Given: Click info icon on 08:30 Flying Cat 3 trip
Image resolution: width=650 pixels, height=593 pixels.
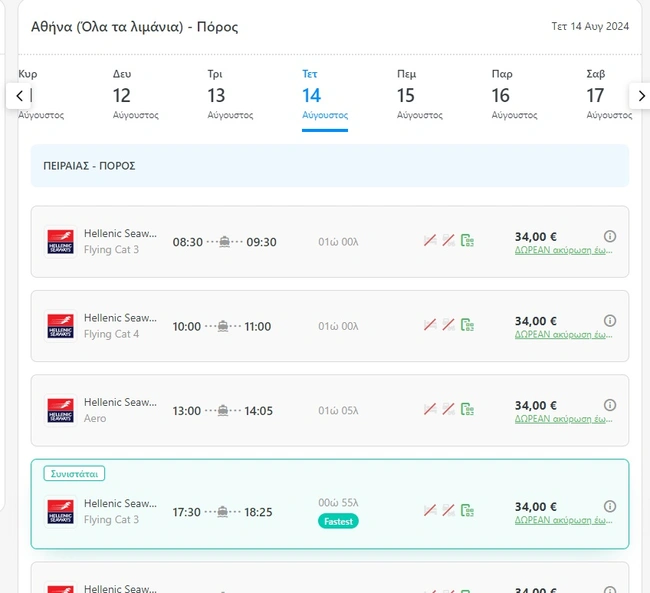Looking at the screenshot, I should coord(610,236).
